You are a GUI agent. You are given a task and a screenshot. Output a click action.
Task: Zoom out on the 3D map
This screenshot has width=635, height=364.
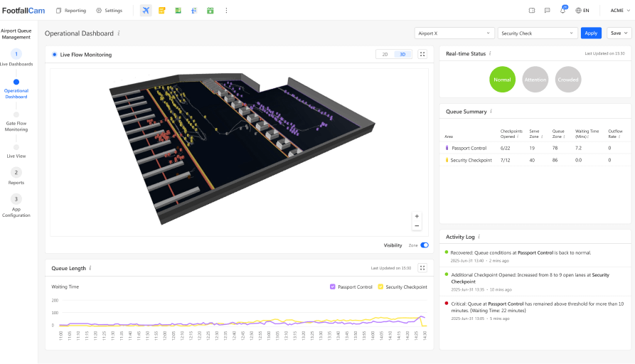tap(417, 226)
